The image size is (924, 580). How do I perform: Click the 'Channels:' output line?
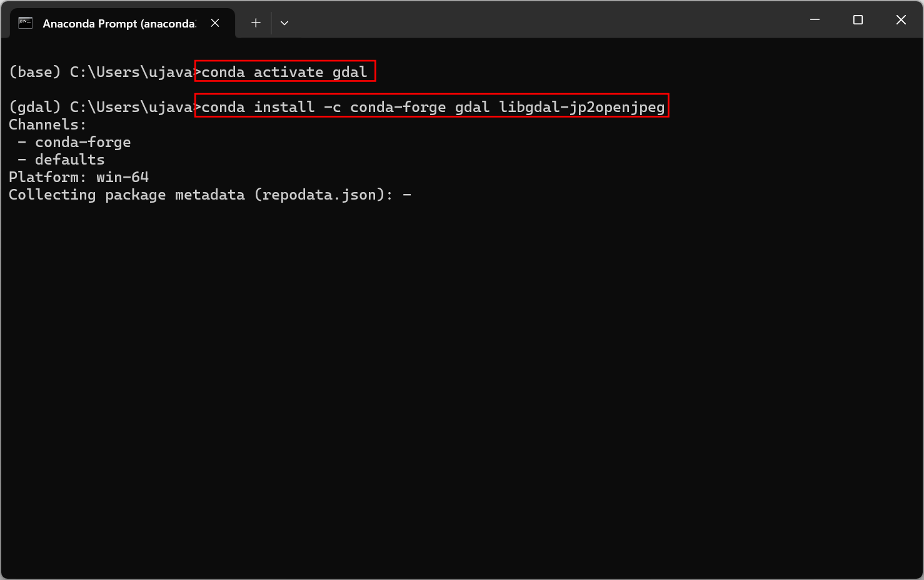48,125
